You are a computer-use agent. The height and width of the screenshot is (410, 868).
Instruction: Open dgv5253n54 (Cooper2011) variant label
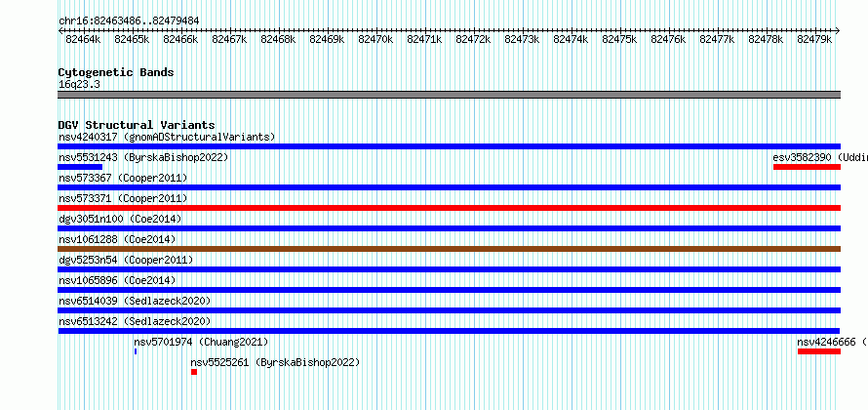click(x=126, y=260)
